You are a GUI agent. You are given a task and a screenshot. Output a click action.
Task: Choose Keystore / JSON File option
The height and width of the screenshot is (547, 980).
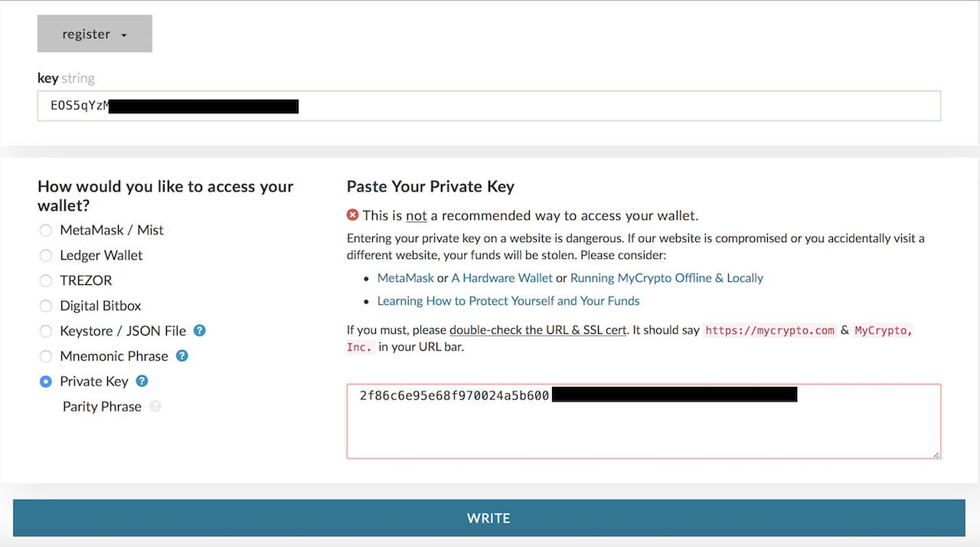point(46,332)
